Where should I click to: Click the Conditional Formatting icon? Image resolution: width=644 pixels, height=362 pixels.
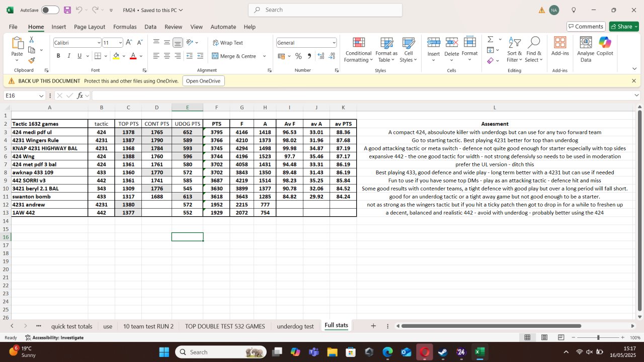[x=358, y=43]
